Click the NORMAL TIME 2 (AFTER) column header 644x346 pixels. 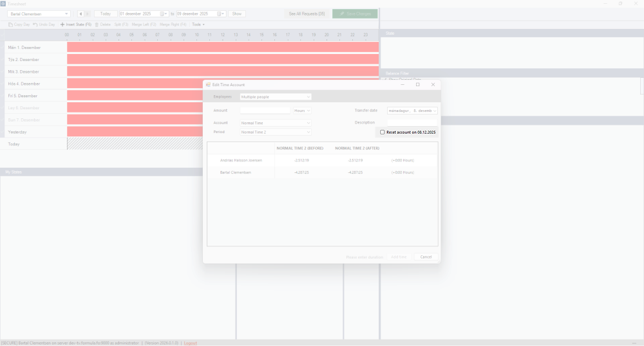tap(357, 149)
